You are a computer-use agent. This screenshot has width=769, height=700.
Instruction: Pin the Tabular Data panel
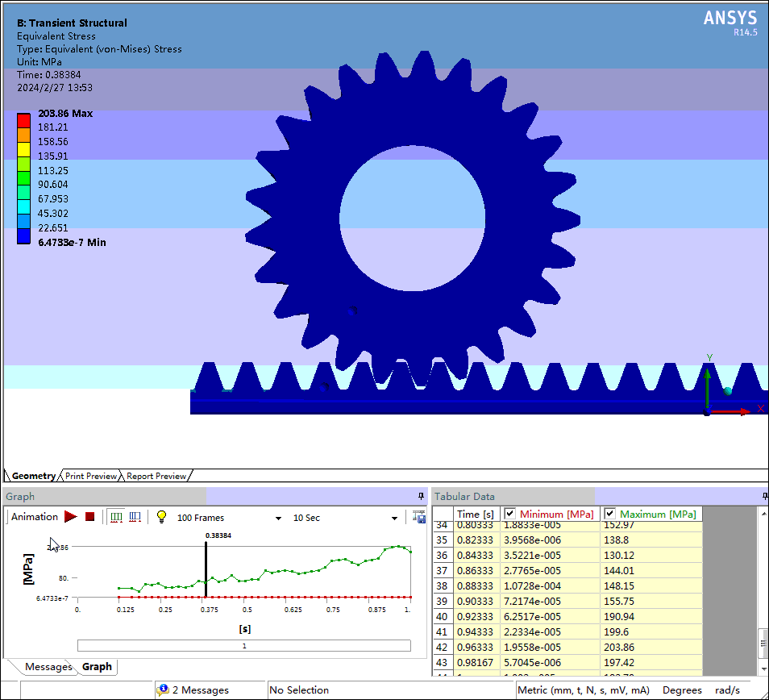(x=765, y=497)
